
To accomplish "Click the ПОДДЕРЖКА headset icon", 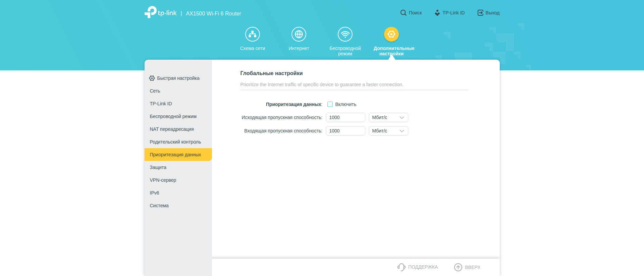I will (401, 267).
